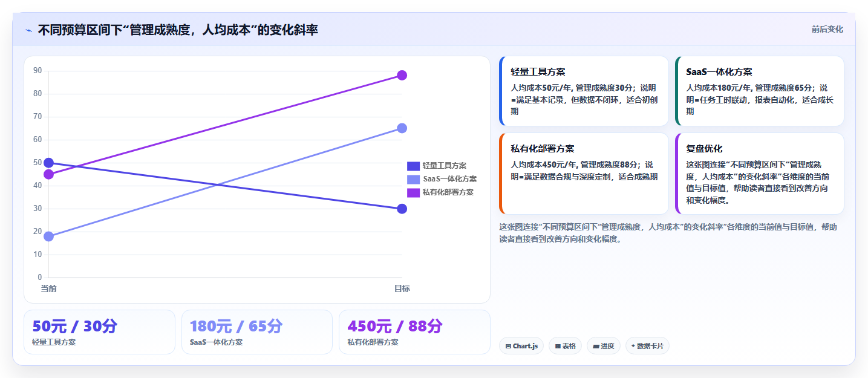868x378 pixels.
Task: Click the star icon in 数据卡片 tag
Action: pyautogui.click(x=633, y=346)
